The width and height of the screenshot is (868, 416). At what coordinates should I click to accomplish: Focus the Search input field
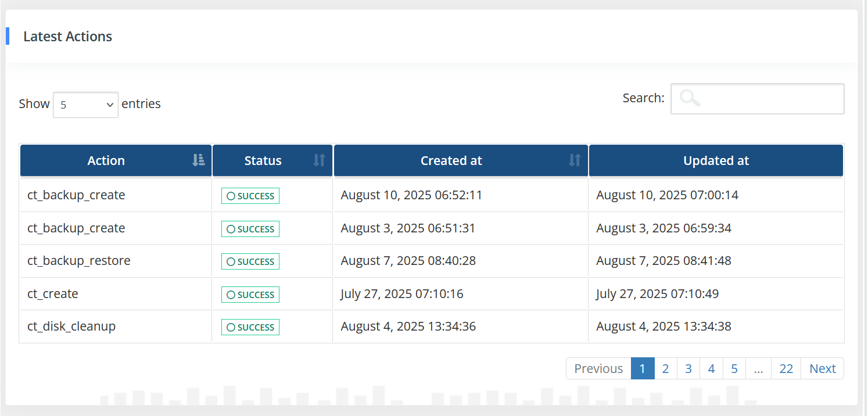pyautogui.click(x=758, y=99)
